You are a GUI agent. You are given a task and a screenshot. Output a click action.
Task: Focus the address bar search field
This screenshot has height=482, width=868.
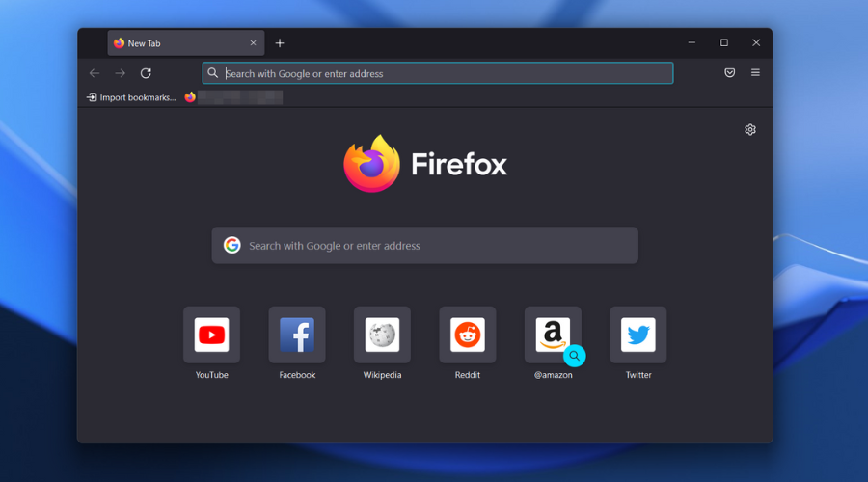tap(438, 73)
